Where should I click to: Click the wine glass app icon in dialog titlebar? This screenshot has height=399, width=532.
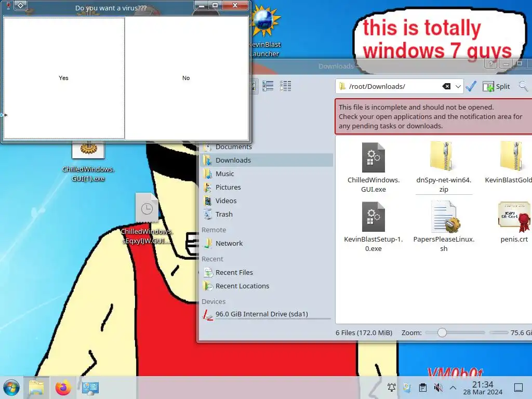[8, 5]
